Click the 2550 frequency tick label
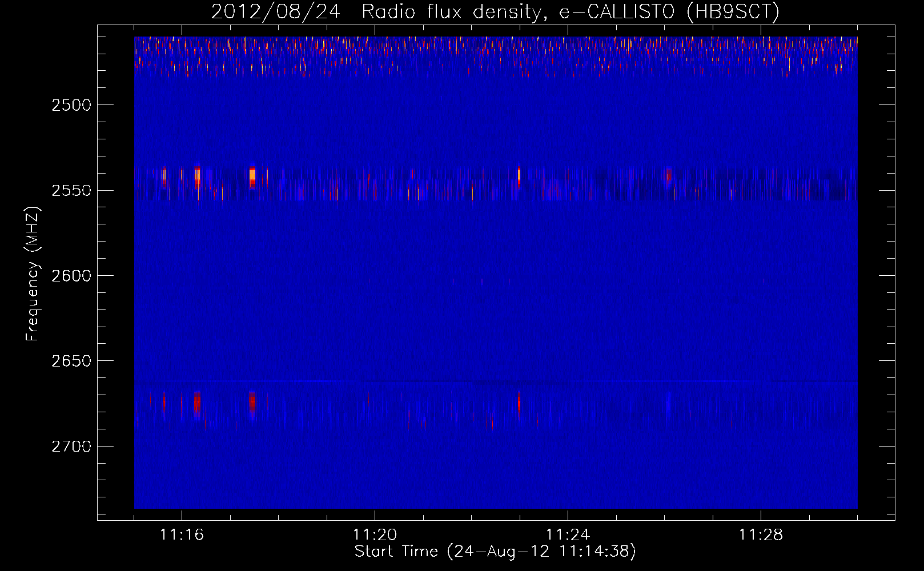 coord(71,190)
